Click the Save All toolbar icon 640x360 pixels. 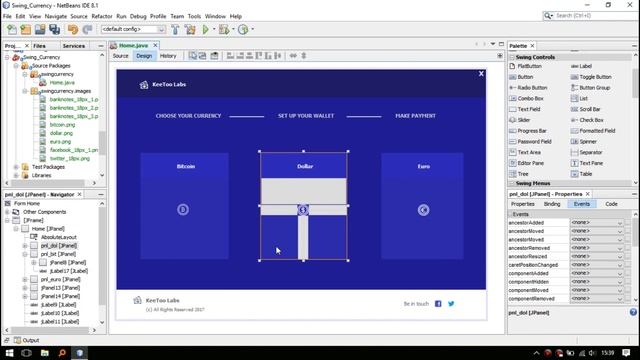point(54,29)
